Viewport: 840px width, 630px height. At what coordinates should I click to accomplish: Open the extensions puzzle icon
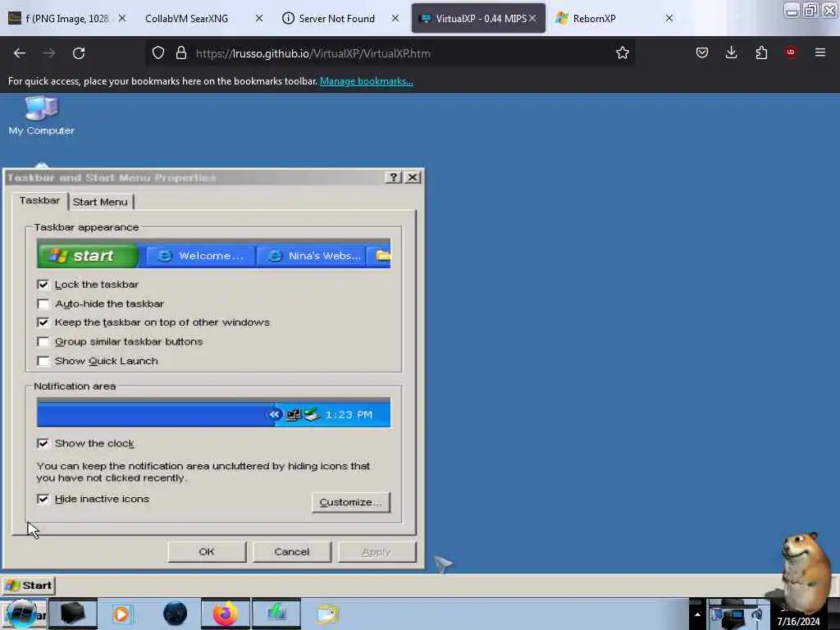[761, 52]
